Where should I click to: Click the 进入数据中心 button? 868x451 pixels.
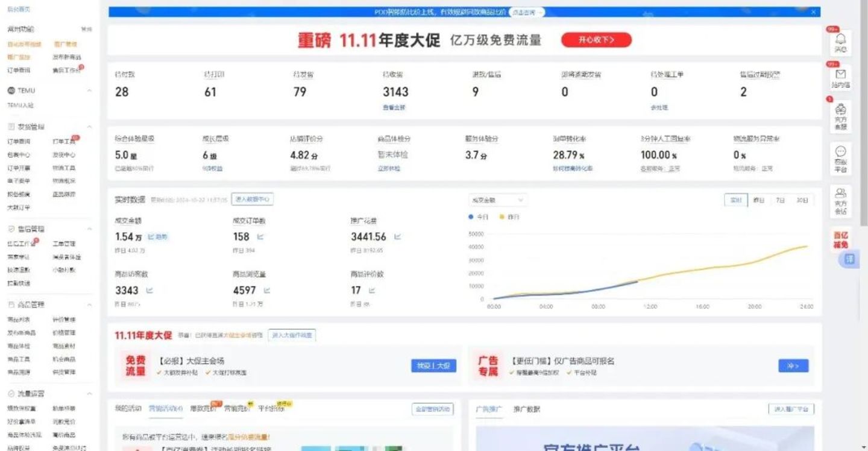click(253, 199)
